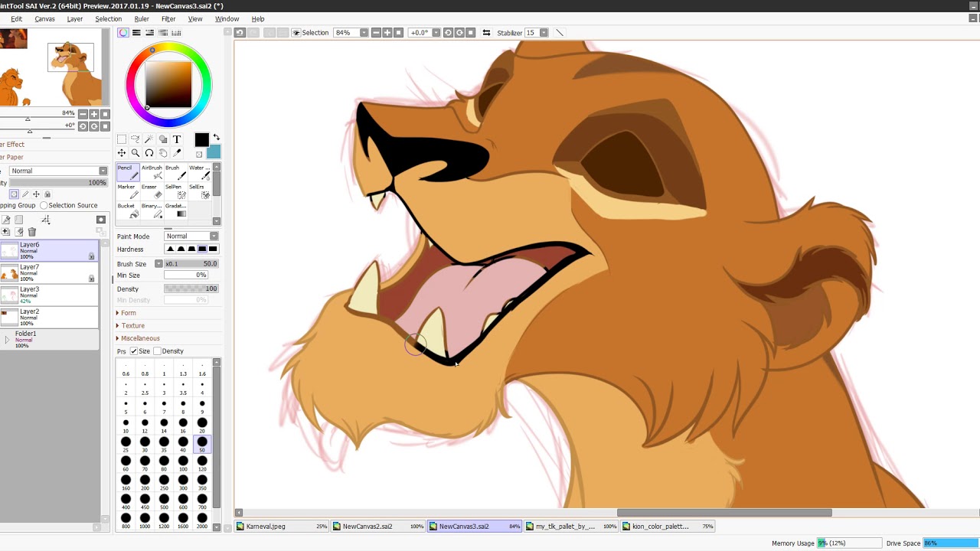980x551 pixels.
Task: Choose the Shape tool
Action: click(x=163, y=139)
